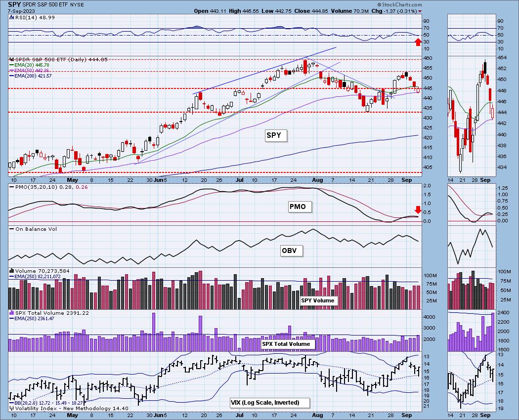This screenshot has height=420, width=519.
Task: Click the PMO(35,20,10) 0.28, 0.26 legend text
Action: pos(51,187)
